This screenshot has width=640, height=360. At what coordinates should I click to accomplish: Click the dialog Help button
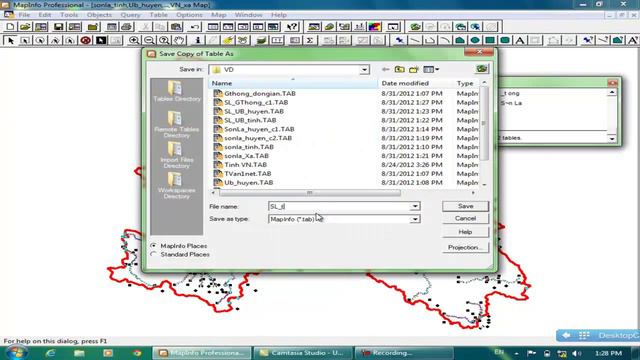click(x=465, y=231)
